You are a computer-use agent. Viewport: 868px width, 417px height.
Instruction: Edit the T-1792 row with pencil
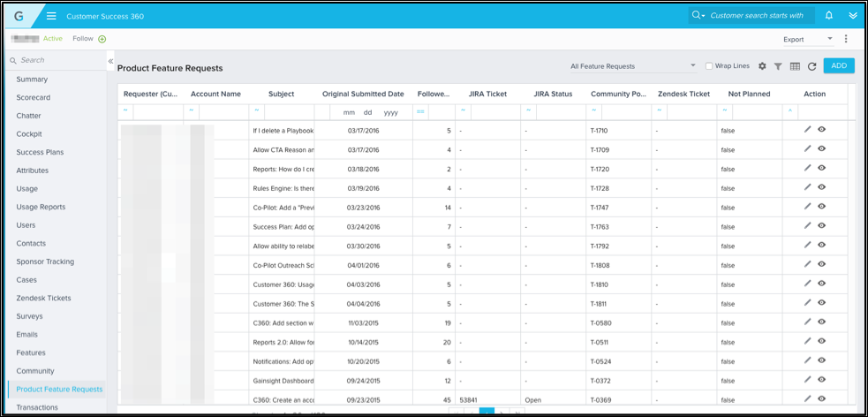coord(807,245)
